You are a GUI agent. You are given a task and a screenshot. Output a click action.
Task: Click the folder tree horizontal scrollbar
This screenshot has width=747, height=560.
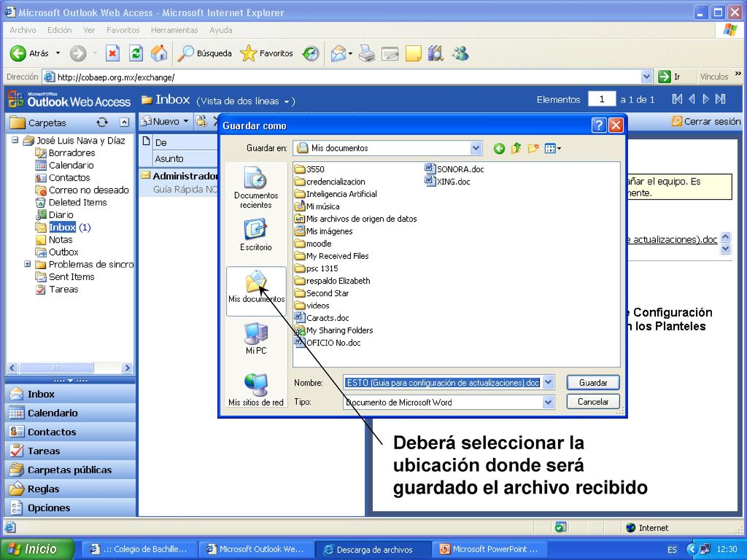point(69,367)
